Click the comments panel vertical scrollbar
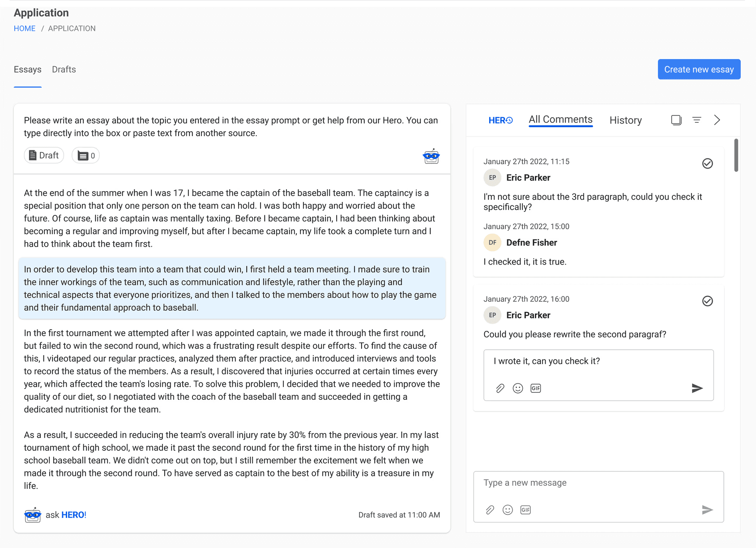This screenshot has width=756, height=548. pos(736,155)
